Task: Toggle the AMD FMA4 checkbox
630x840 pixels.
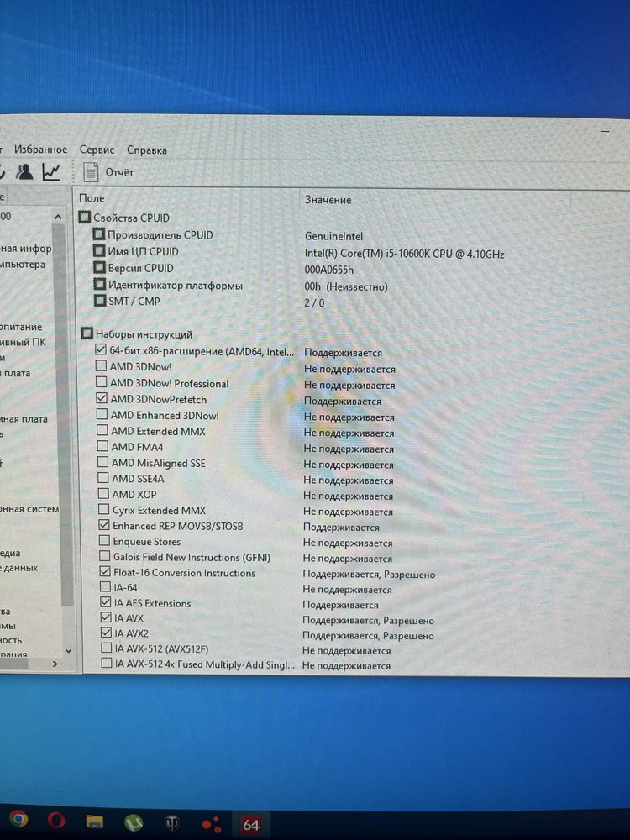Action: coord(102,446)
